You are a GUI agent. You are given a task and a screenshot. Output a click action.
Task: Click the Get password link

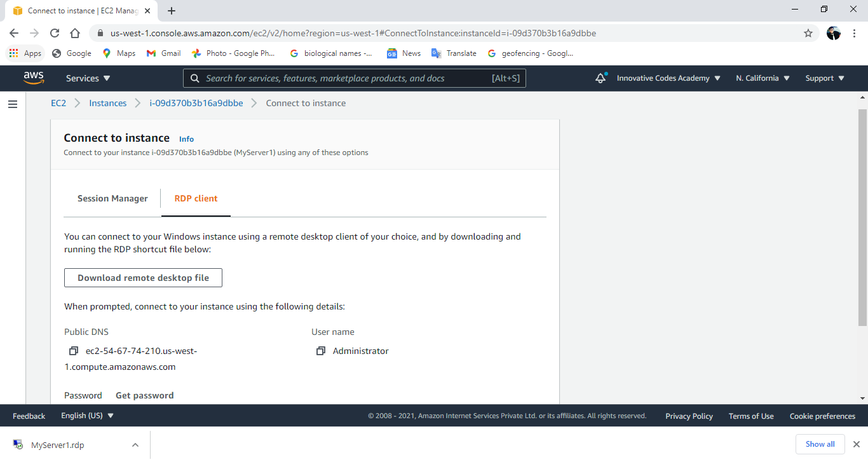[x=144, y=395]
